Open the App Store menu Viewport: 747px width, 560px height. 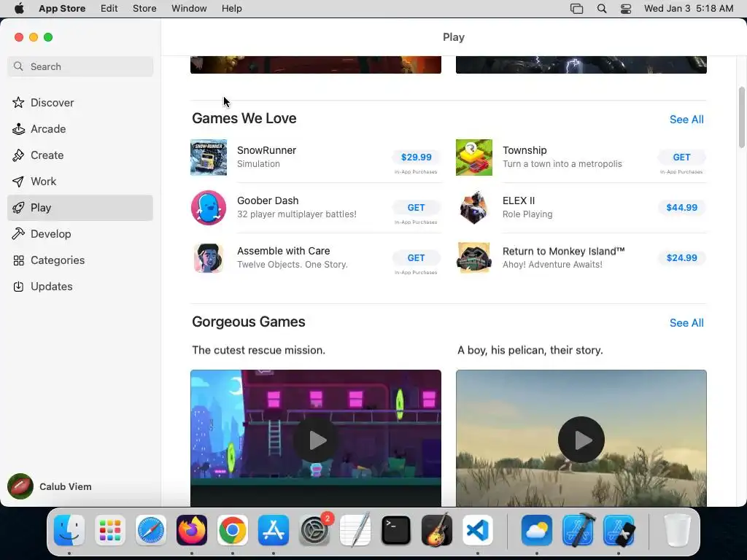(62, 9)
